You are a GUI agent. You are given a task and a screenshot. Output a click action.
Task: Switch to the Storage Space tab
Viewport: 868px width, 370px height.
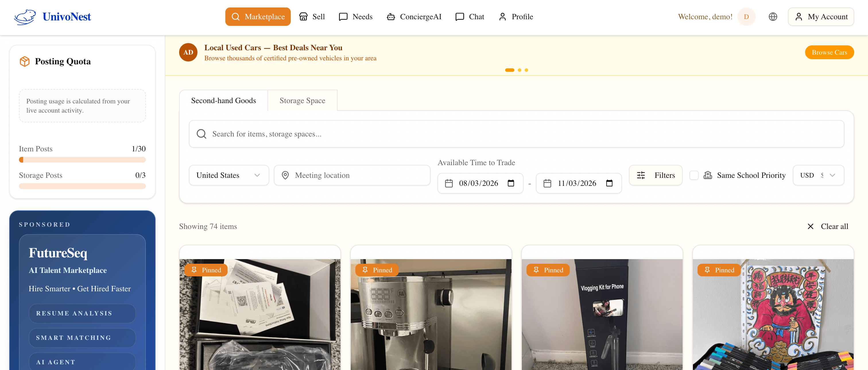click(302, 101)
